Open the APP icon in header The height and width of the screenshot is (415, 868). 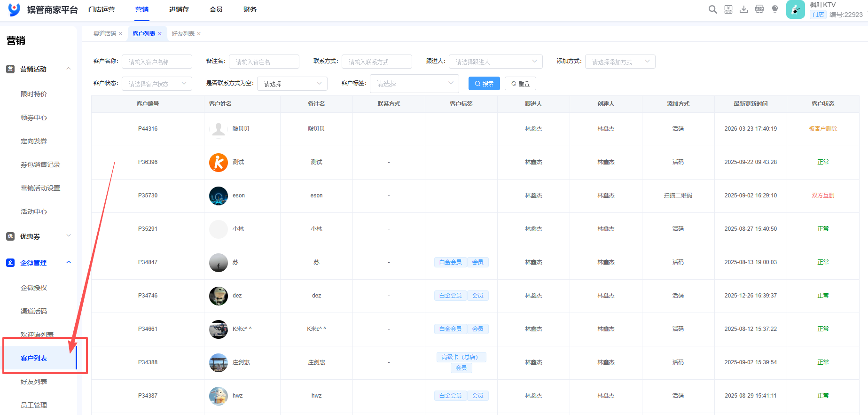pos(759,9)
